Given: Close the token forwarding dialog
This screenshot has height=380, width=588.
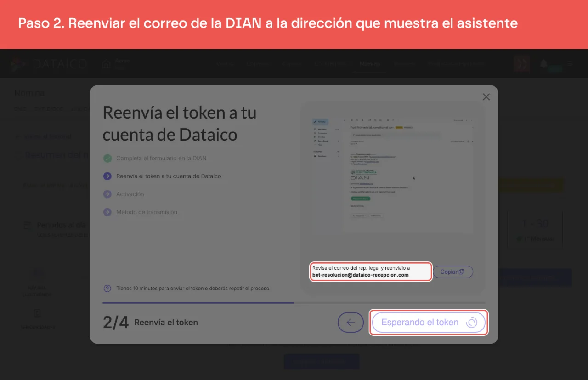Looking at the screenshot, I should coord(486,97).
